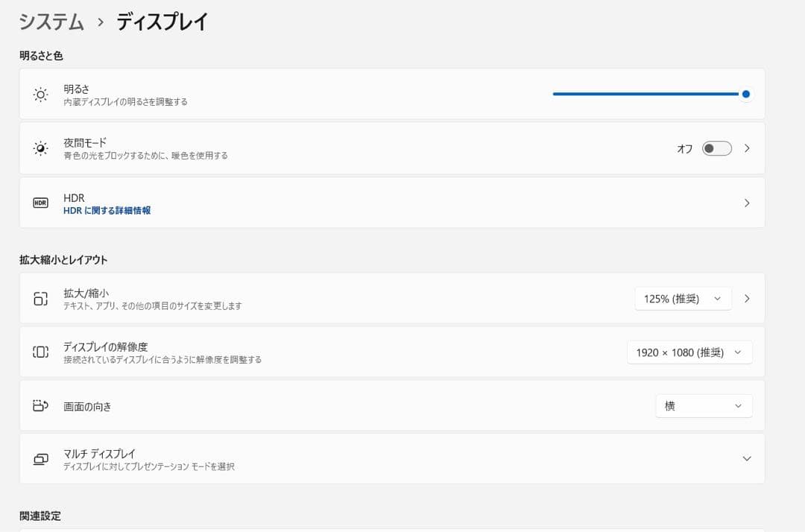
Task: Expand the マルチ ディスプレイ section
Action: pos(747,458)
